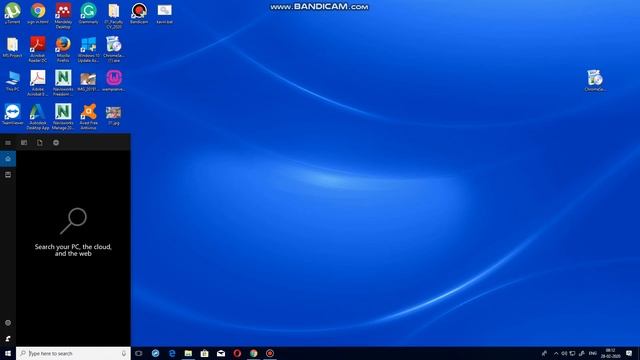Select the Navisworks Freedom shortcut

click(x=63, y=83)
